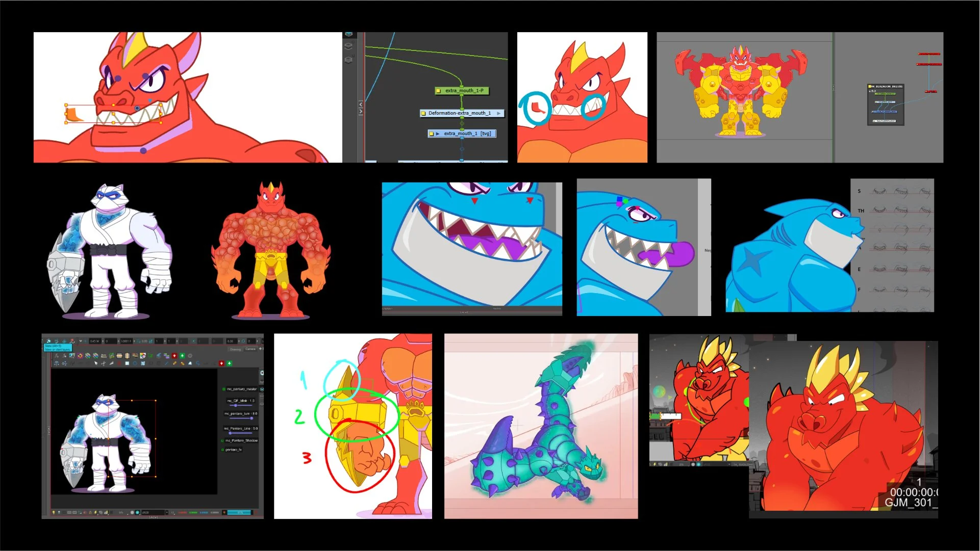Click the top layers stack icon
Image resolution: width=980 pixels, height=551 pixels.
coord(349,35)
